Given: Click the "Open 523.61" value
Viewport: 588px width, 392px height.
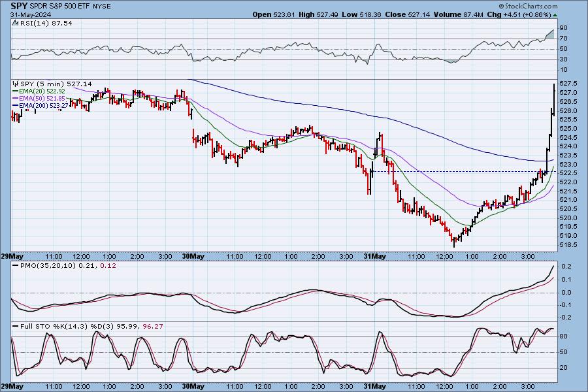Looking at the screenshot, I should 273,14.
